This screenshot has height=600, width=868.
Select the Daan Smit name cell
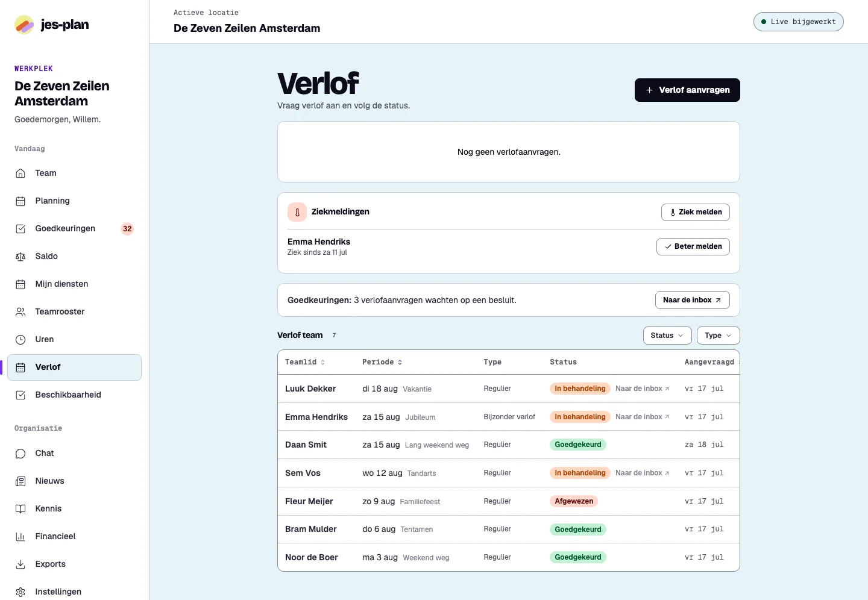coord(306,445)
